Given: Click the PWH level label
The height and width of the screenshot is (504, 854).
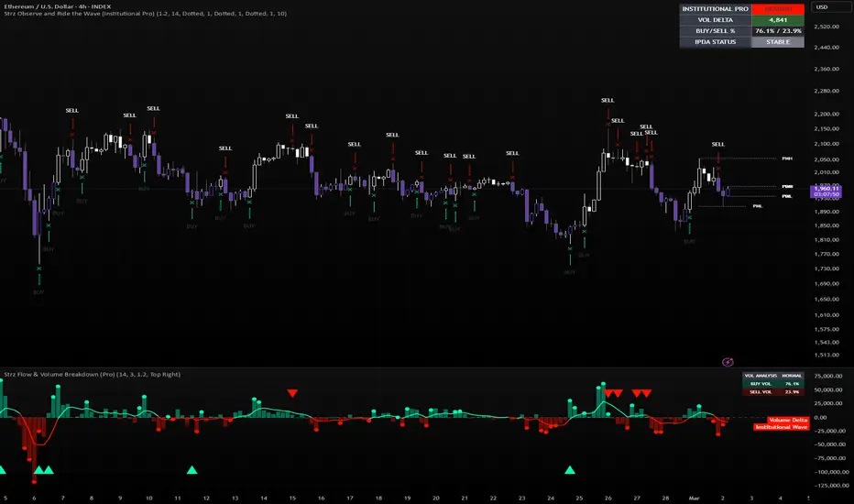Looking at the screenshot, I should coord(787,159).
